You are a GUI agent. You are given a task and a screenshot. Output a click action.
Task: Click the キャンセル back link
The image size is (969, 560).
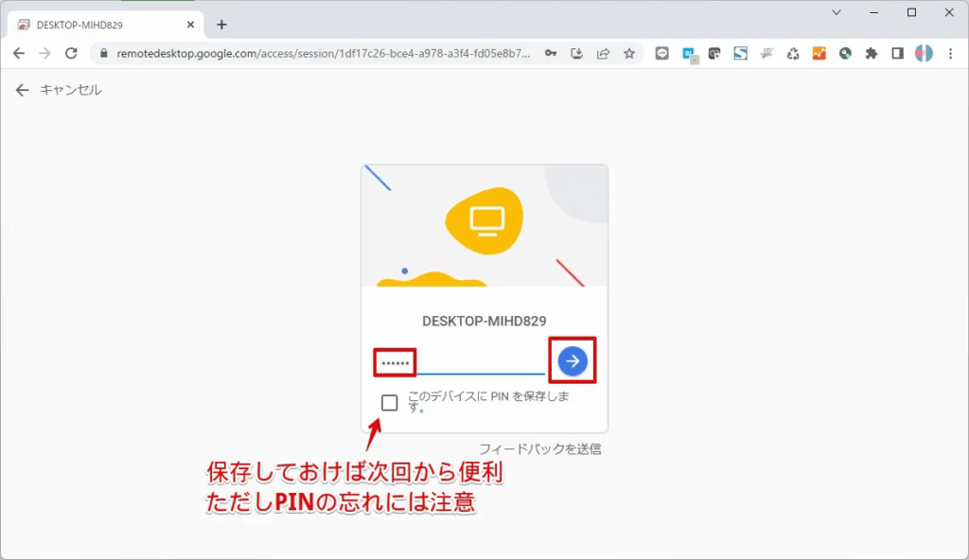point(59,90)
